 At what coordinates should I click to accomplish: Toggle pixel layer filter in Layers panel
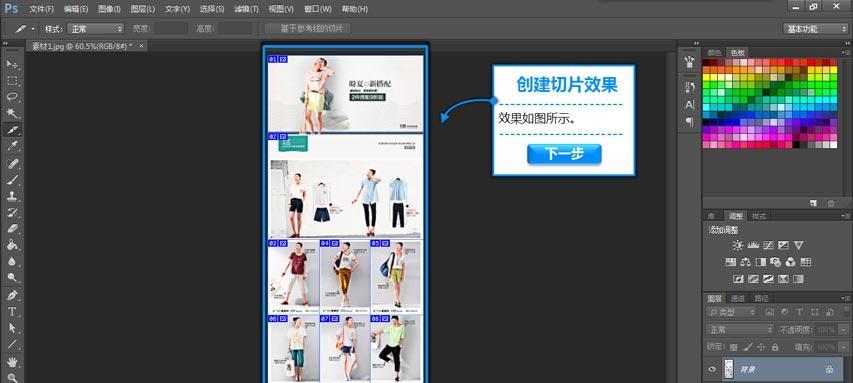coord(769,312)
